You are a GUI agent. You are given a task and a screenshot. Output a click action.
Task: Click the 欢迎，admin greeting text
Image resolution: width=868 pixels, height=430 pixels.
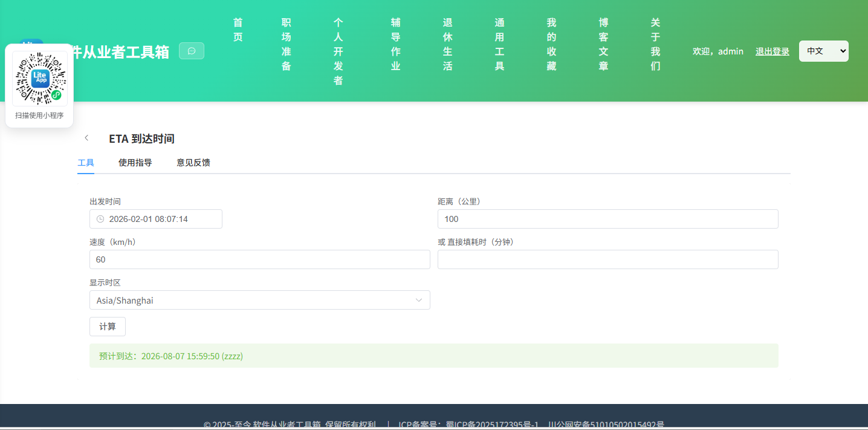(718, 51)
